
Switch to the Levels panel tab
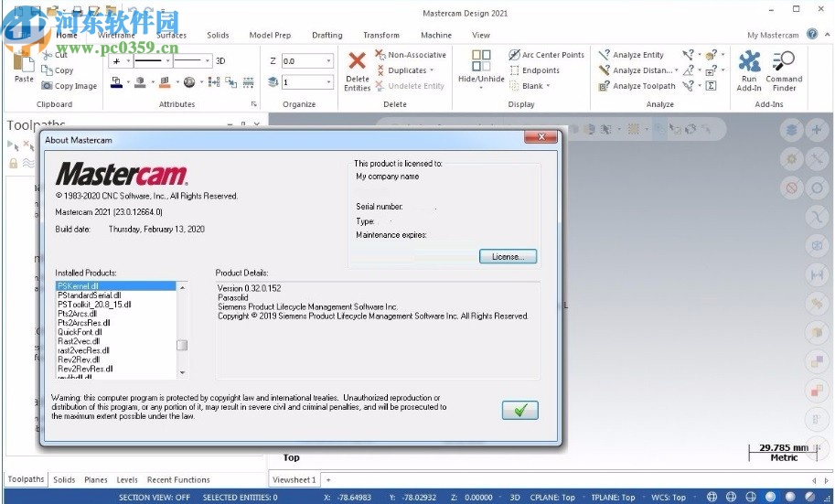[x=127, y=479]
